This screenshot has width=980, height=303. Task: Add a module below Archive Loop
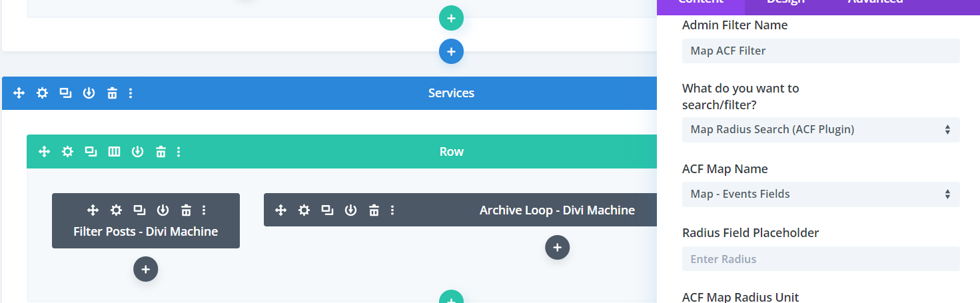tap(557, 248)
